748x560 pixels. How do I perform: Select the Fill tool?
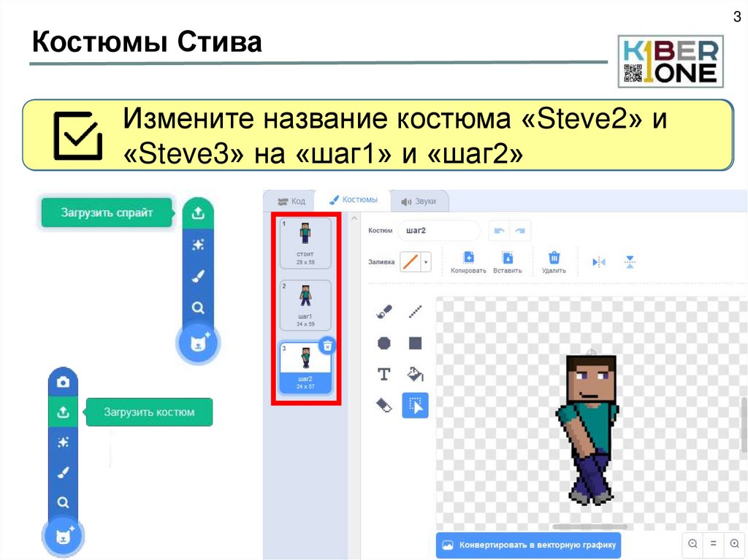click(415, 373)
